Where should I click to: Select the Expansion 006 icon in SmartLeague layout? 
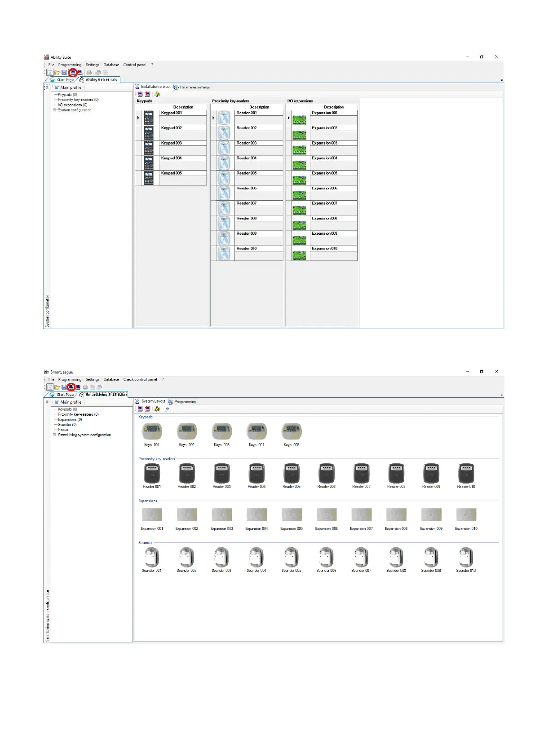pyautogui.click(x=327, y=514)
